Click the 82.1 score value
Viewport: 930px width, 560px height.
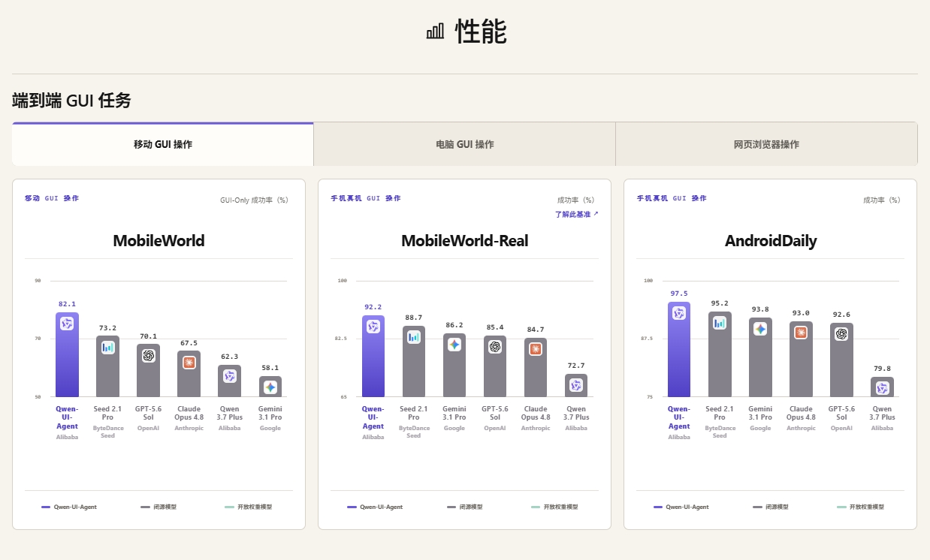point(67,304)
